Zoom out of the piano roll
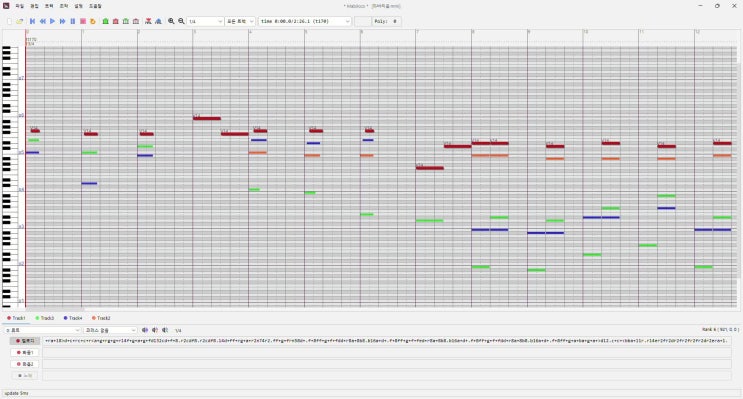This screenshot has width=743, height=399. click(x=181, y=21)
